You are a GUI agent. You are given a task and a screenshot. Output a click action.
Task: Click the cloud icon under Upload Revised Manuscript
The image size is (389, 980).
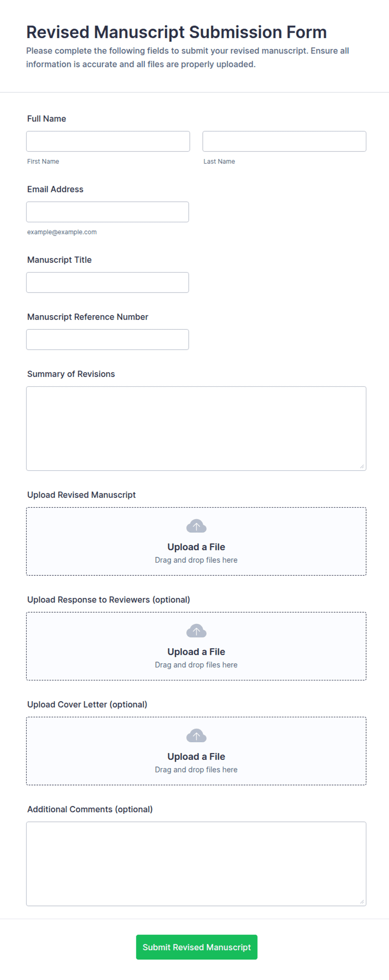(196, 526)
